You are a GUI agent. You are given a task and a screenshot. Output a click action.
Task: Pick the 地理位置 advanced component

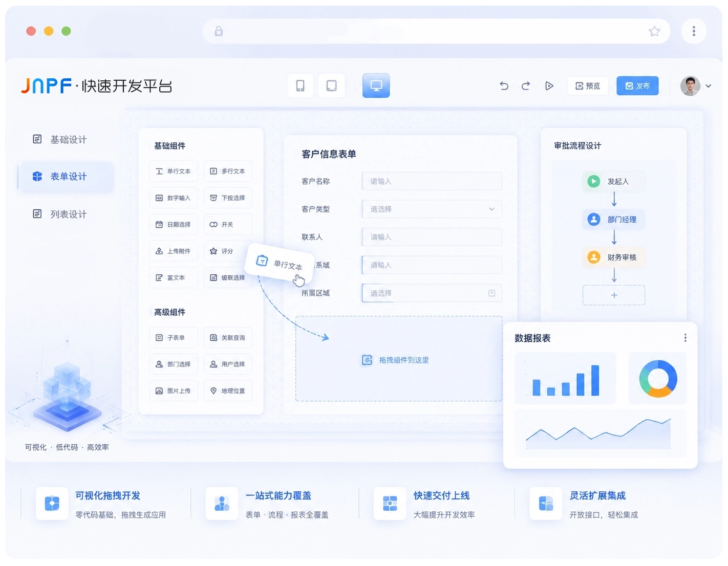click(228, 391)
